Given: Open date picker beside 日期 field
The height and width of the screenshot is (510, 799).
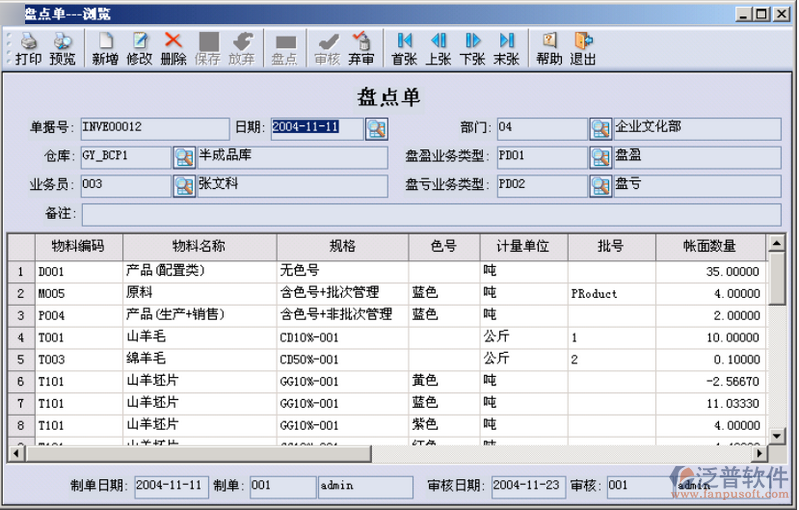Looking at the screenshot, I should (376, 128).
